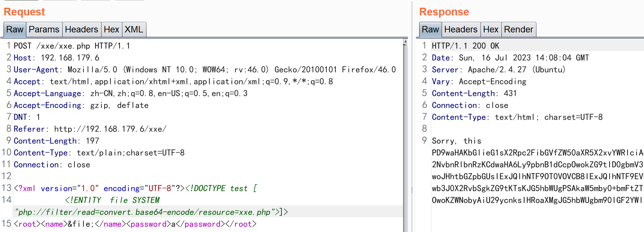644x232 pixels.
Task: Click the base64 line starting PD9waHAKbGl
Action: (x=538, y=153)
